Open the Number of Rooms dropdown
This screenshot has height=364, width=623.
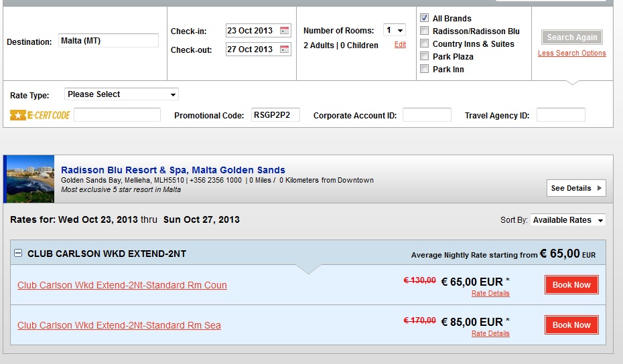[394, 30]
